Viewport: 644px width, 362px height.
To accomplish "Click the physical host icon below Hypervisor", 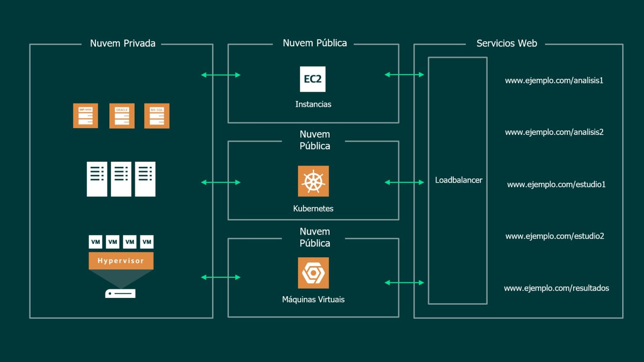I will (x=120, y=293).
